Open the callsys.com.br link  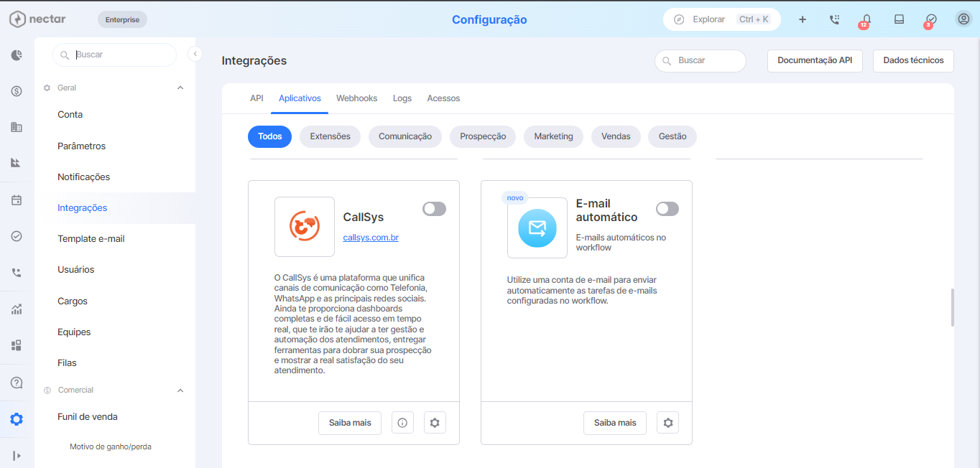coord(371,238)
